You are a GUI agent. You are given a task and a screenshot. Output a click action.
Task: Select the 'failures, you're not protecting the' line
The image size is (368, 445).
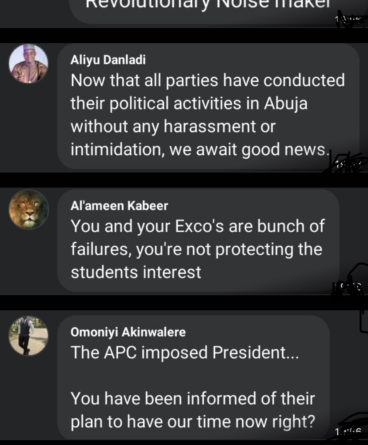196,249
